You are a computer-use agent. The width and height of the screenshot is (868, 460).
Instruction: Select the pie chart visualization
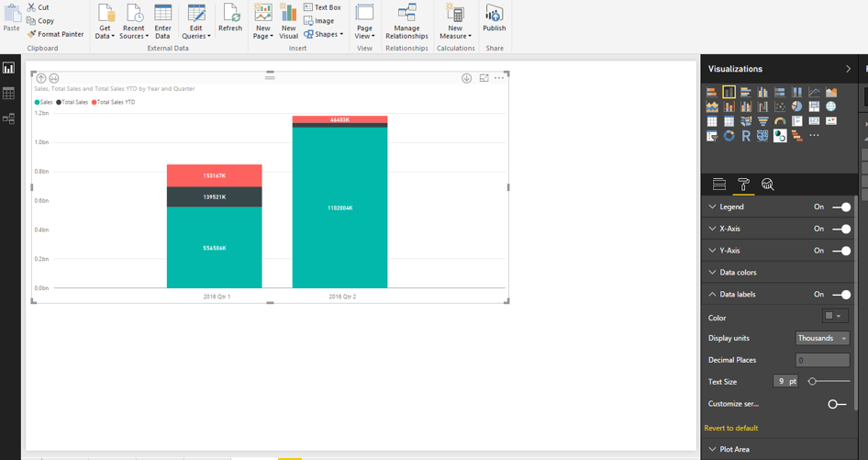(796, 107)
